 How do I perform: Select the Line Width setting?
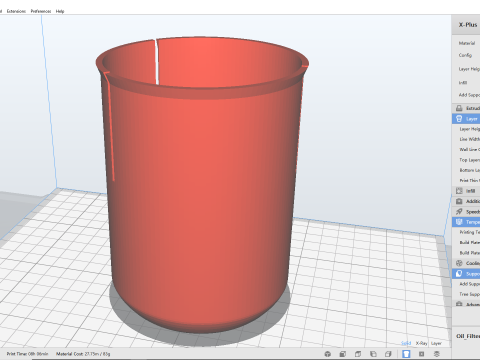click(469, 139)
